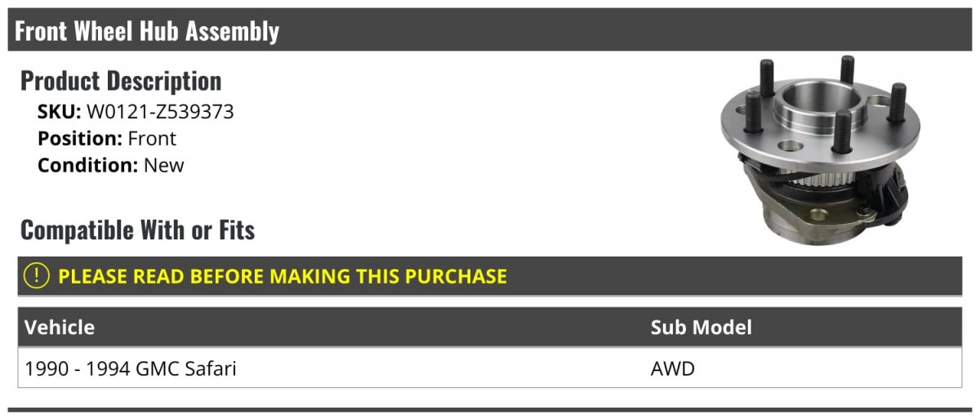980x420 pixels.
Task: Click the Position label
Action: click(x=80, y=139)
